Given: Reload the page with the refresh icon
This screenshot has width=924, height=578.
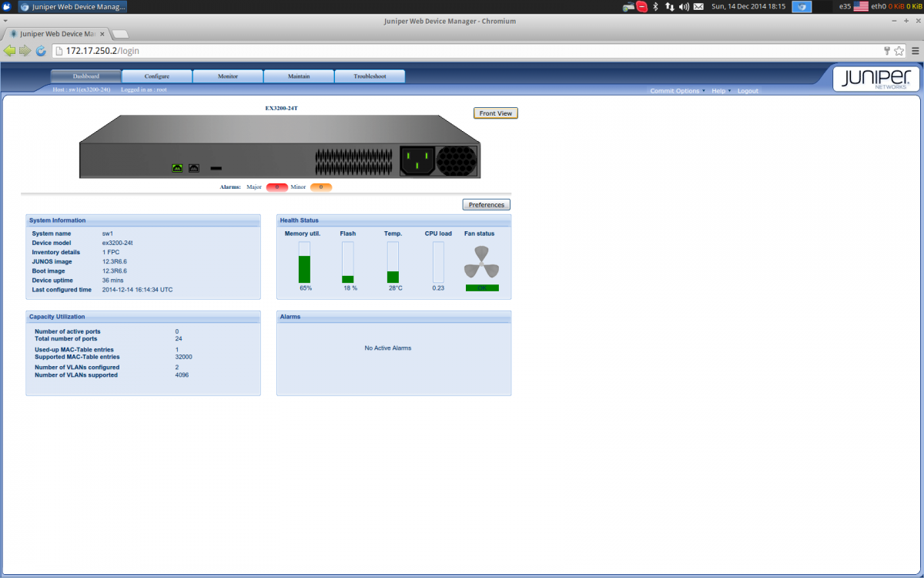Looking at the screenshot, I should (41, 51).
